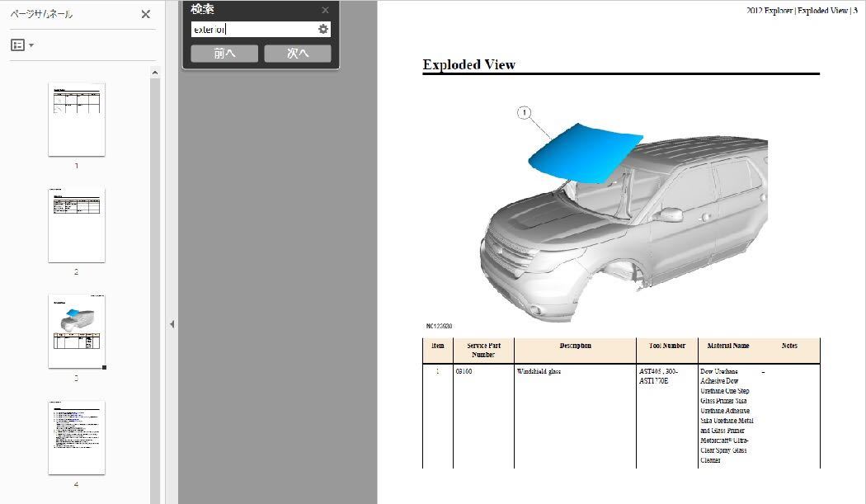Click the 'Service Part Number' column header
The width and height of the screenshot is (866, 504).
tap(484, 351)
